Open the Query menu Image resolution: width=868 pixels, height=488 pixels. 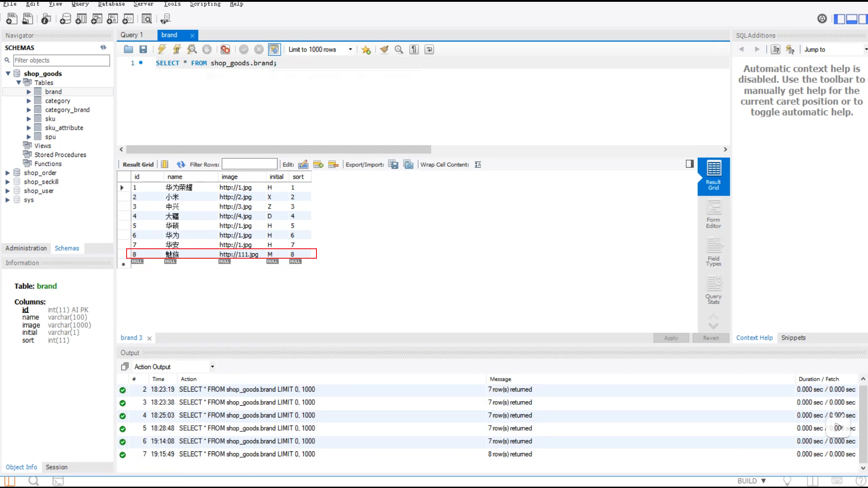pos(80,4)
